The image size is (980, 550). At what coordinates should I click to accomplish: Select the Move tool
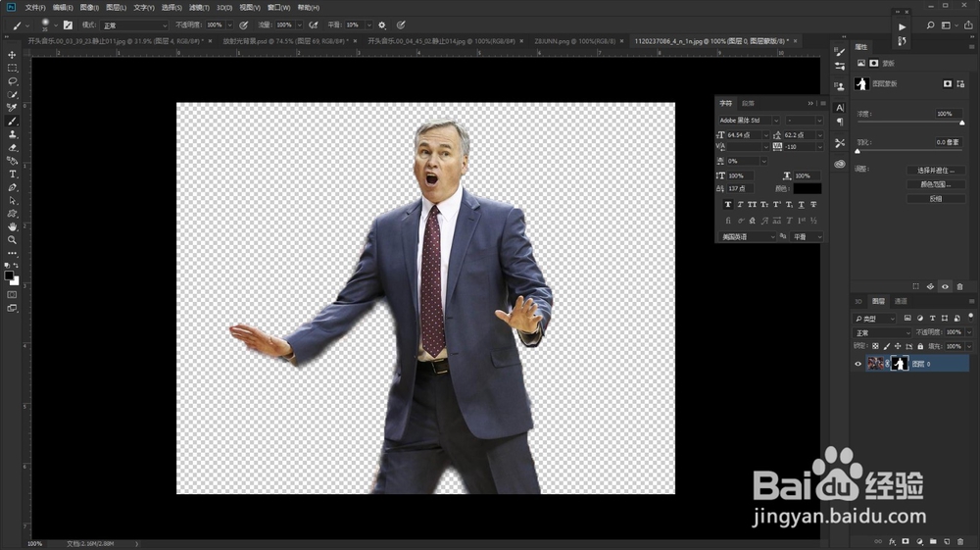[12, 55]
